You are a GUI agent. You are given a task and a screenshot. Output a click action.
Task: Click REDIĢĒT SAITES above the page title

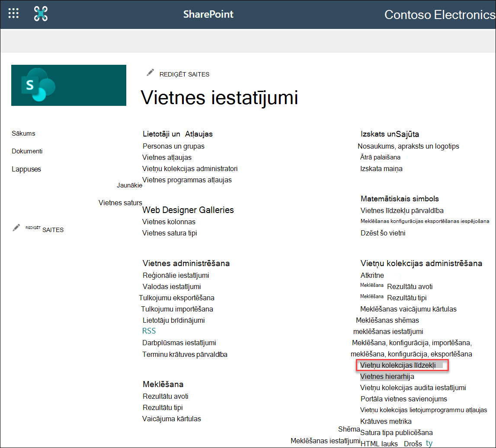[x=184, y=74]
